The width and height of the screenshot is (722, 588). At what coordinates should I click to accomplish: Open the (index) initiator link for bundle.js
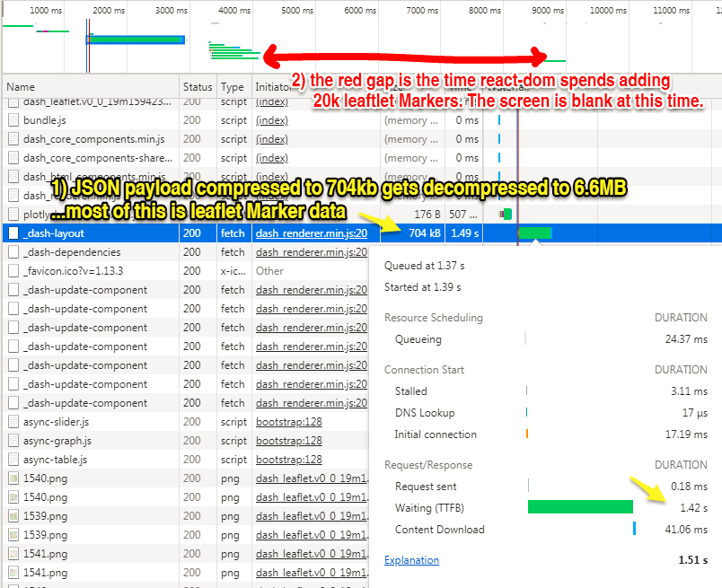click(x=271, y=119)
